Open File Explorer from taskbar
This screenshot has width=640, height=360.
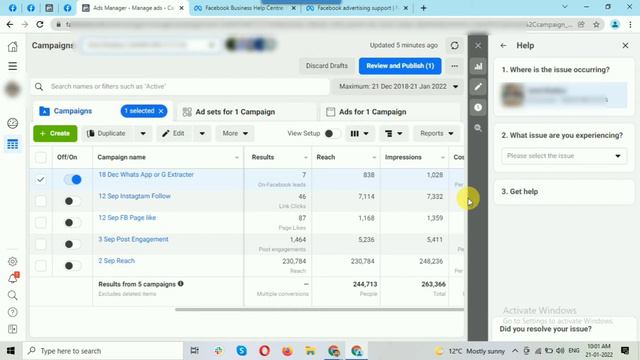tap(311, 351)
